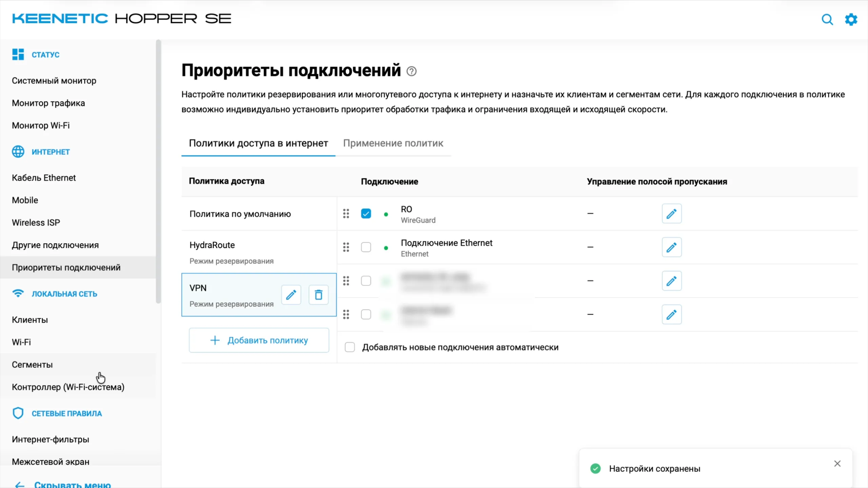Edit bandwidth for the RO WireGuard connection

click(x=671, y=213)
